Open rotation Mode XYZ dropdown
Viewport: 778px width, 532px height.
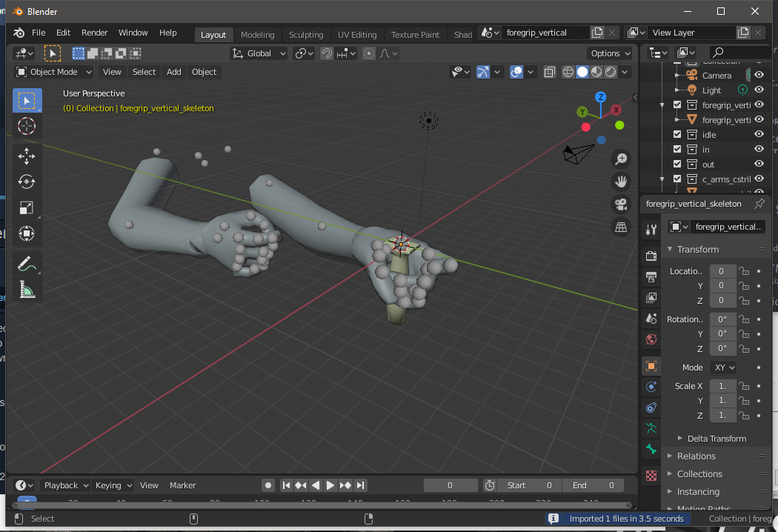[x=723, y=368]
